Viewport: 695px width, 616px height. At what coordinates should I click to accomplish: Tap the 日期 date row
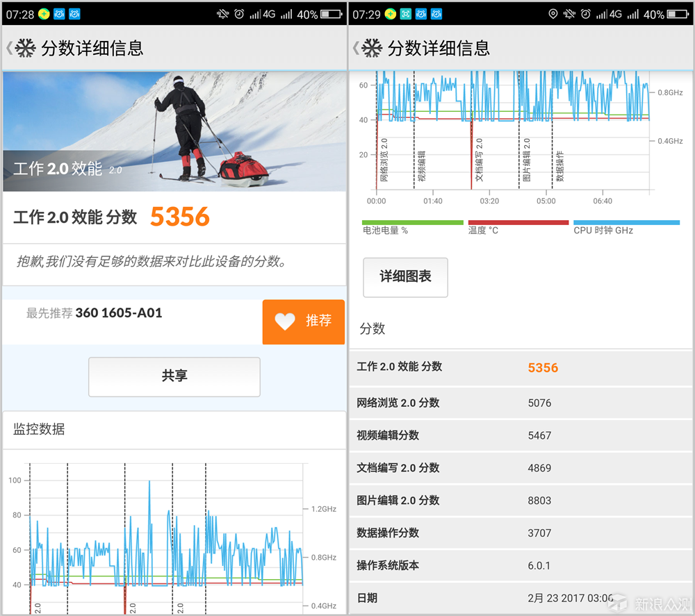pos(521,598)
